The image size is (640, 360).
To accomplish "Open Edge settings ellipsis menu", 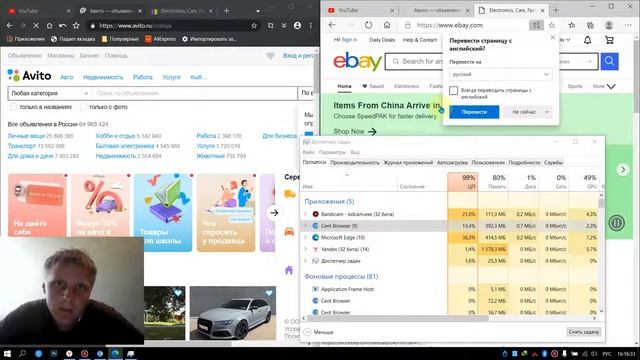I will coord(628,25).
